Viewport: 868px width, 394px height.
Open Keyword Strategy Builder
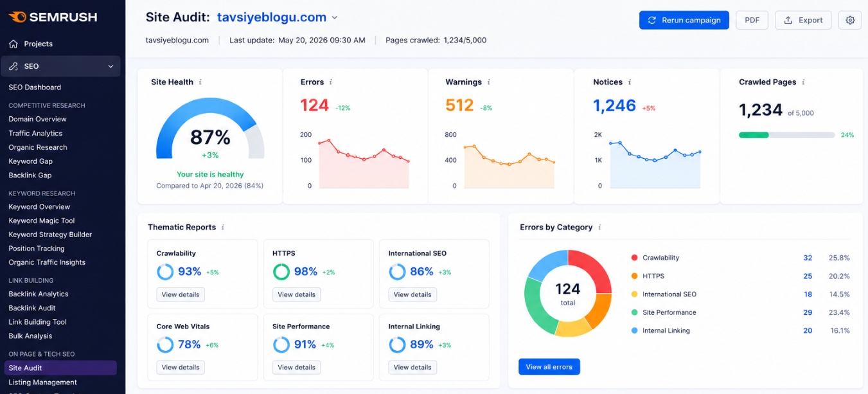[50, 235]
